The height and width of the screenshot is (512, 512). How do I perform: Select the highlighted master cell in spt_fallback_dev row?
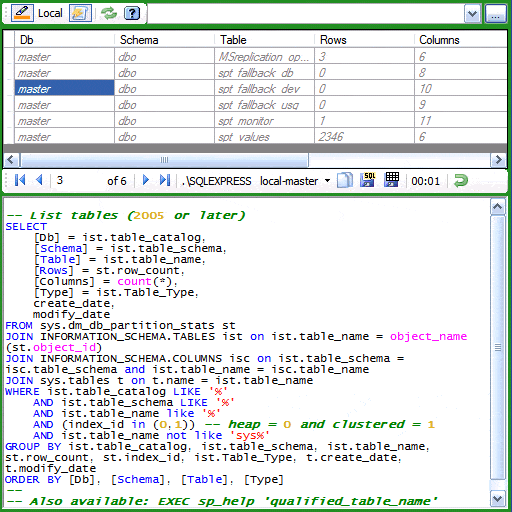point(64,89)
